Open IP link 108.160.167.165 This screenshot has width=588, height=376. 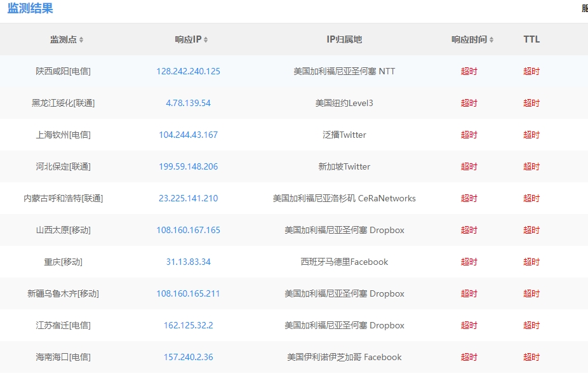(x=188, y=230)
